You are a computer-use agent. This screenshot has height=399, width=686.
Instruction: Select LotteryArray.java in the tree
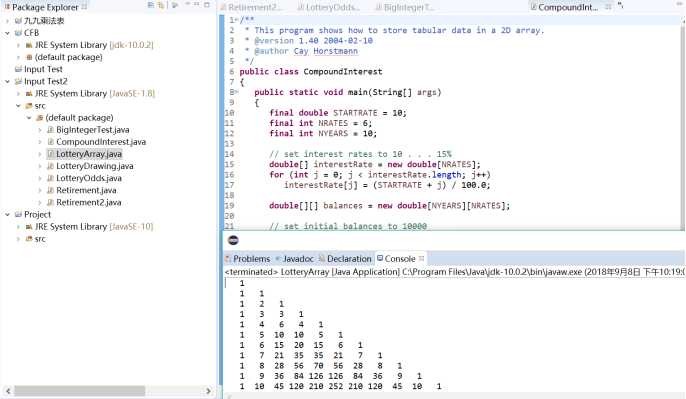tap(89, 154)
